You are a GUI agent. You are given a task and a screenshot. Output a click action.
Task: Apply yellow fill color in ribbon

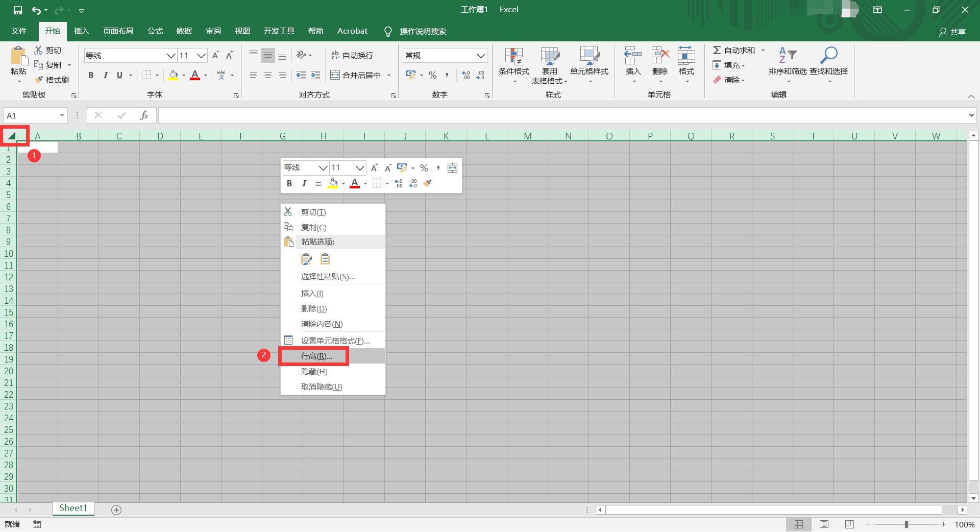pos(173,75)
